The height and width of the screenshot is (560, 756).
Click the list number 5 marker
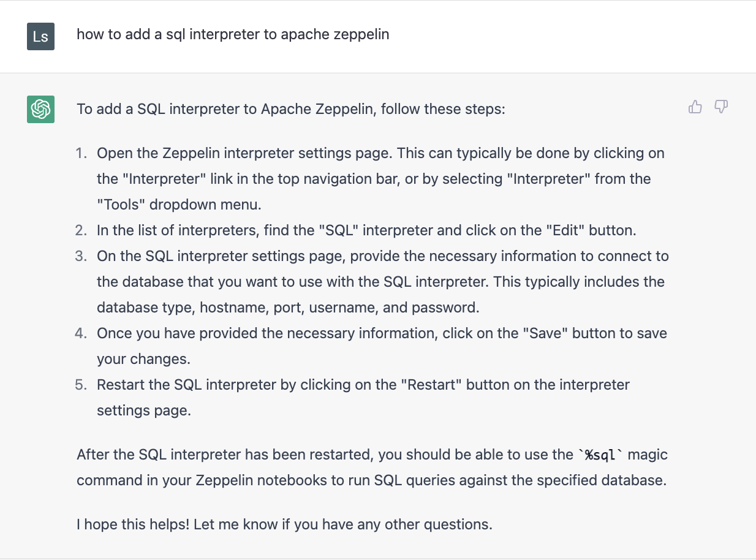pyautogui.click(x=81, y=385)
